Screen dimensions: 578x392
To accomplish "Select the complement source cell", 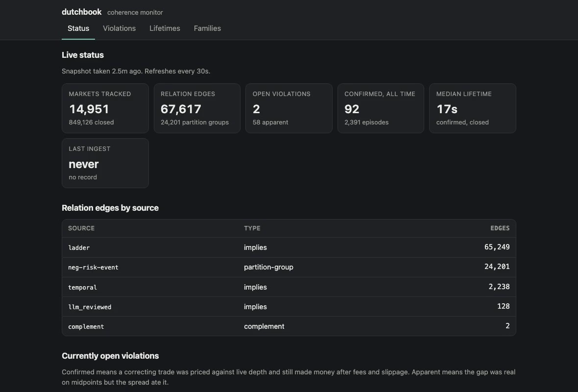I will pyautogui.click(x=86, y=327).
